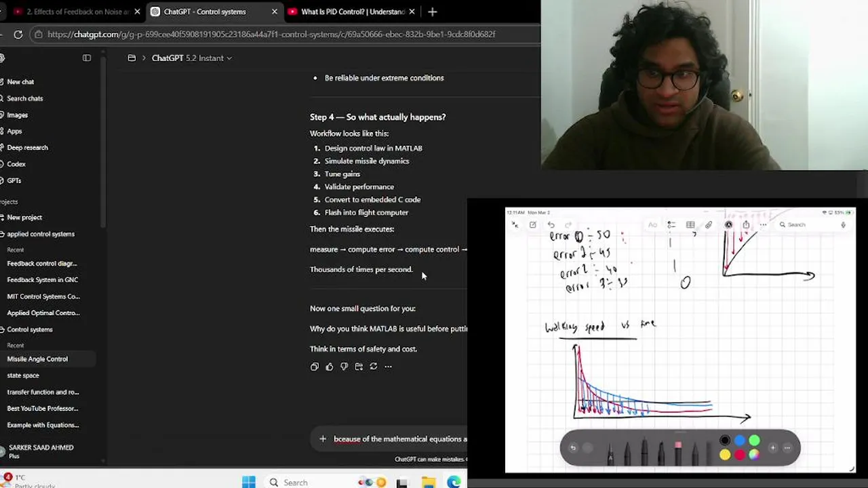Click the share icon under the response
868x488 pixels.
(359, 367)
